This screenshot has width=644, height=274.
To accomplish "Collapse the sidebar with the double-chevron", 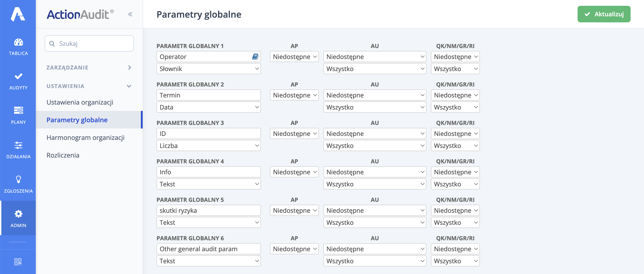I will (x=130, y=14).
